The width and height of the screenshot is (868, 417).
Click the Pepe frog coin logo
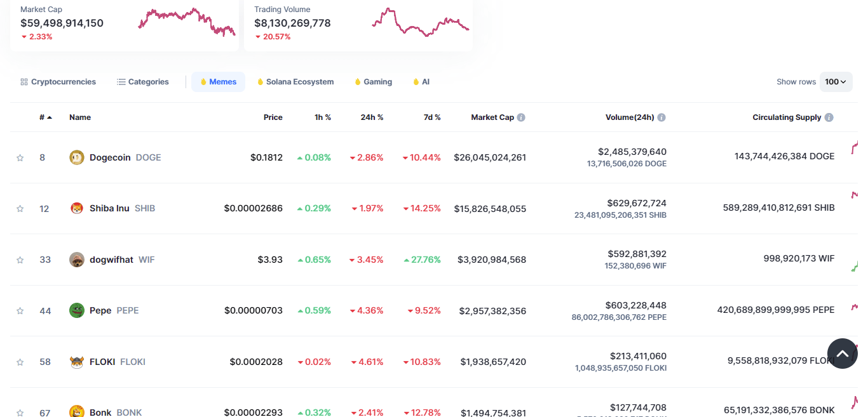pos(76,310)
